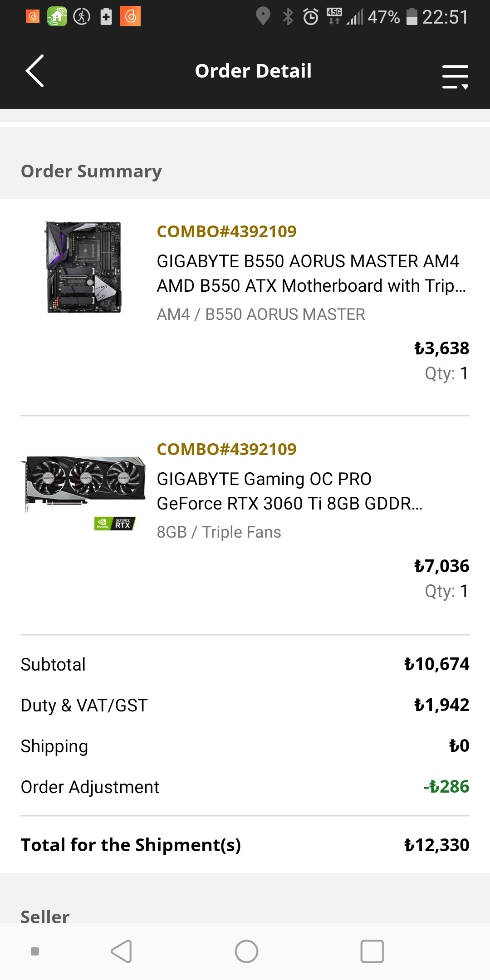The image size is (490, 980).
Task: Open the order options menu icon
Action: tap(455, 76)
